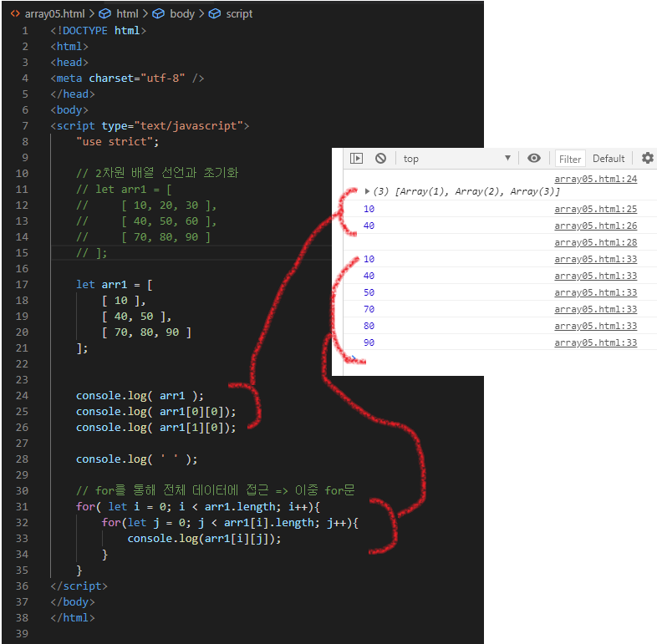Click the script type="text/javascript" tag
This screenshot has height=644, width=657.
[x=150, y=126]
